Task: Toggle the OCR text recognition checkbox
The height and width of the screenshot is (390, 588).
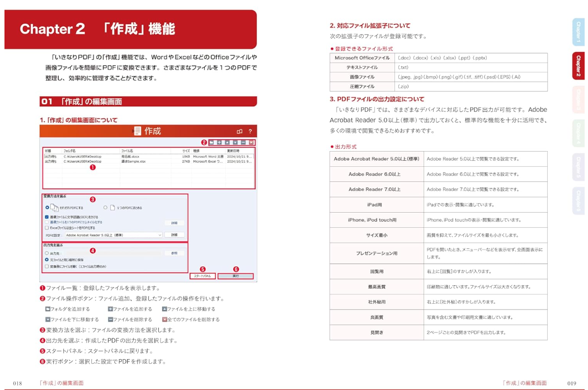Action: pyautogui.click(x=47, y=217)
